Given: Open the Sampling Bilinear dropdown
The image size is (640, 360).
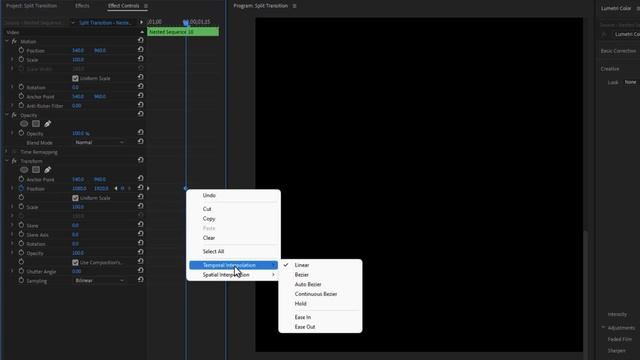Looking at the screenshot, I should 99,280.
